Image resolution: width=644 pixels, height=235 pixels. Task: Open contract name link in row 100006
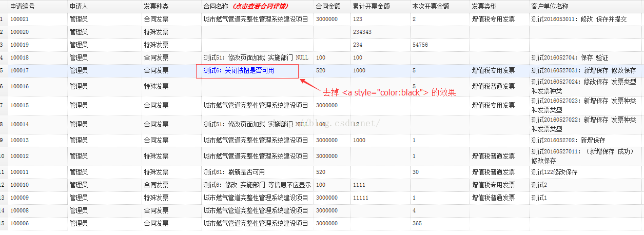256,223
